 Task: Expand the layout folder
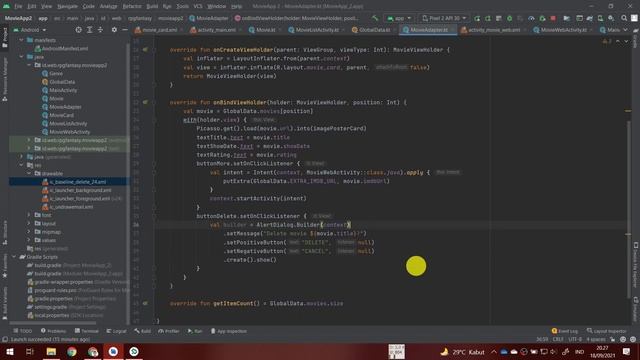(x=29, y=224)
